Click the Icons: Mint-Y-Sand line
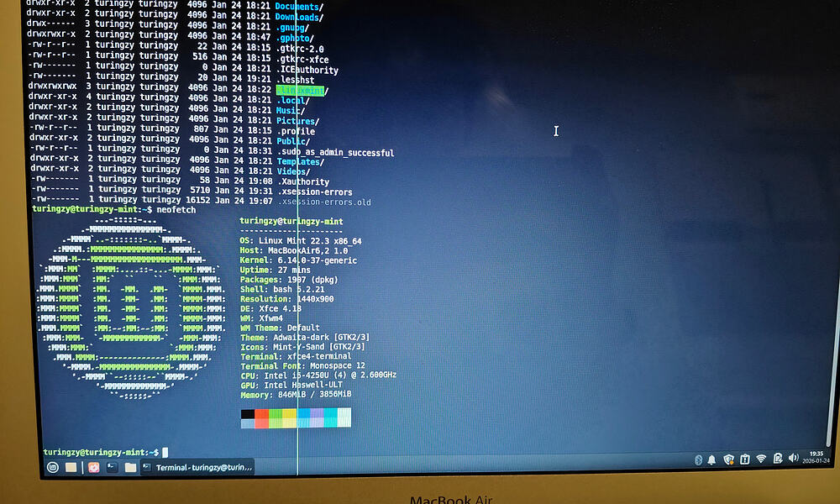Image resolution: width=840 pixels, height=504 pixels. [302, 347]
